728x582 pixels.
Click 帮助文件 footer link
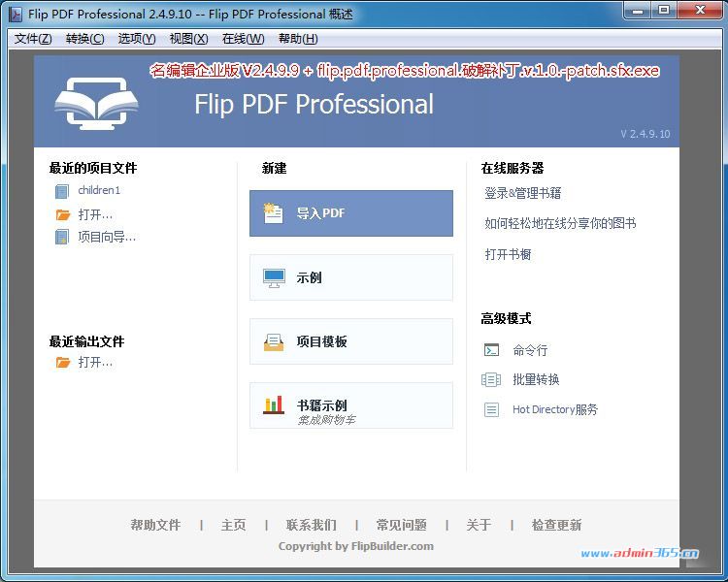pos(155,525)
